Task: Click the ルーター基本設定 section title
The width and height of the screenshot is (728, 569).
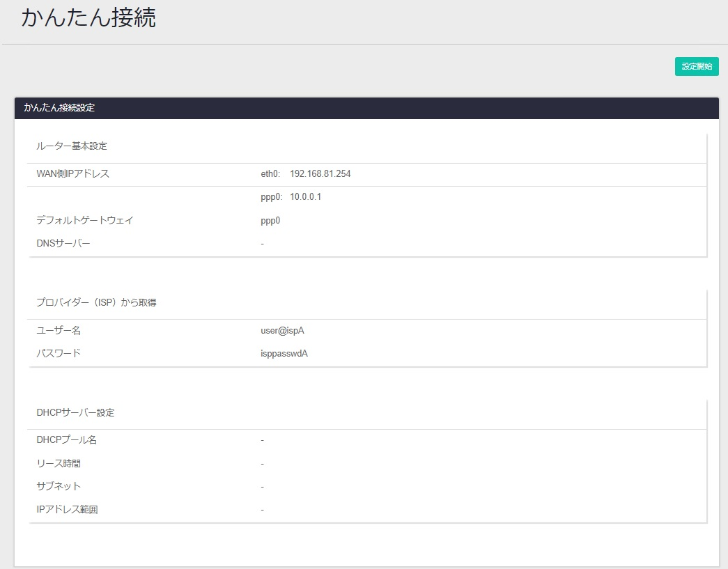Action: click(72, 146)
